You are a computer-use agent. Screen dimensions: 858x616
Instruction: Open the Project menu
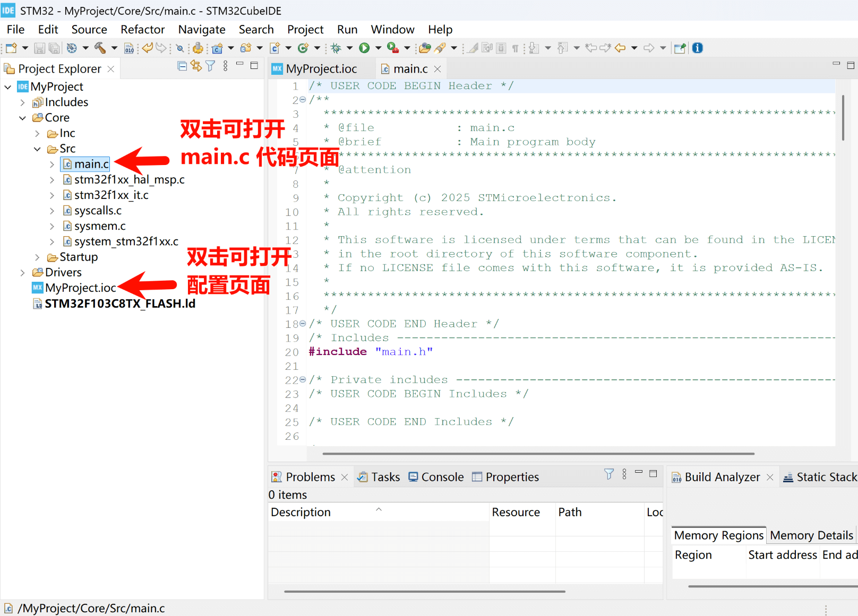[305, 30]
